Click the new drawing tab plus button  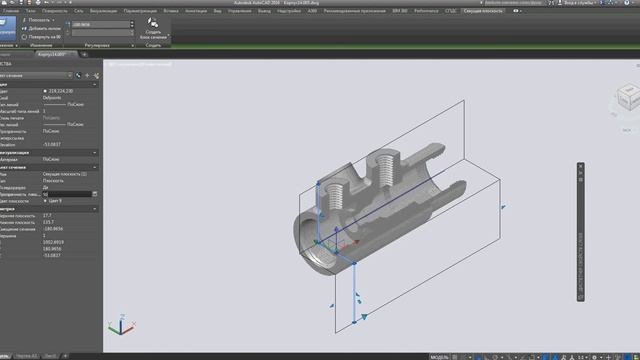point(84,54)
